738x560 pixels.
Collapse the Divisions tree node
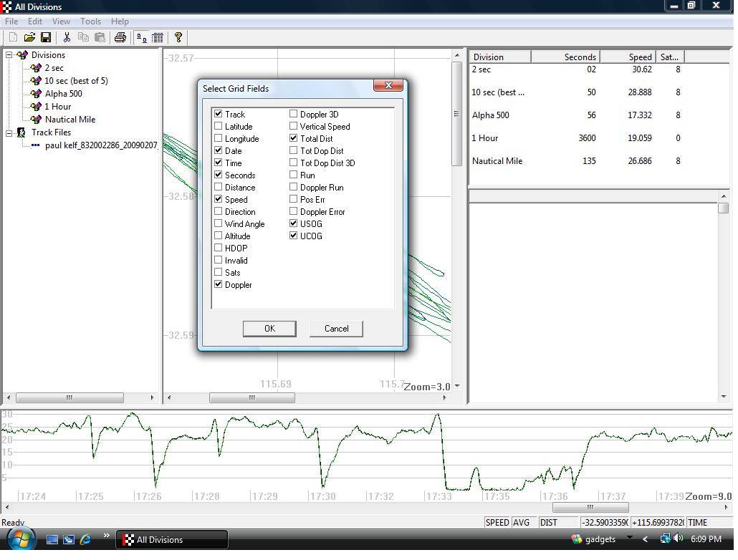click(9, 55)
